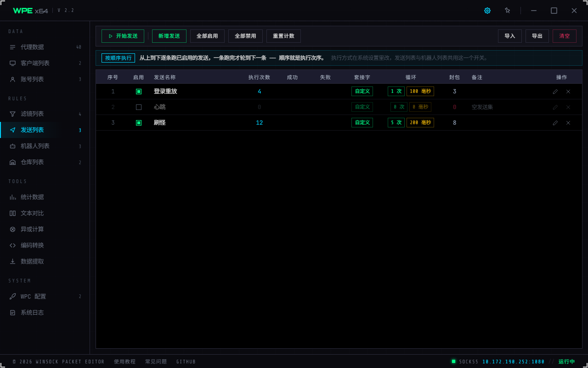The width and height of the screenshot is (588, 368).
Task: Delete the 刷怪 row with X icon
Action: (568, 123)
